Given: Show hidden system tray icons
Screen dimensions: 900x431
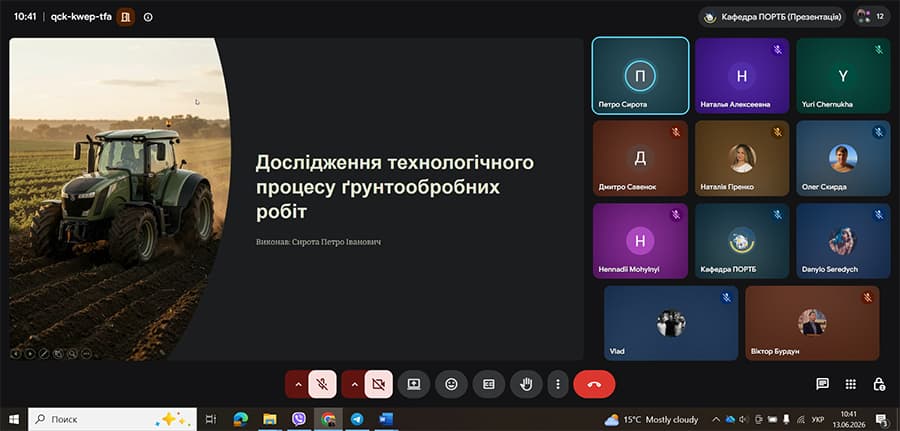Looking at the screenshot, I should coord(716,420).
